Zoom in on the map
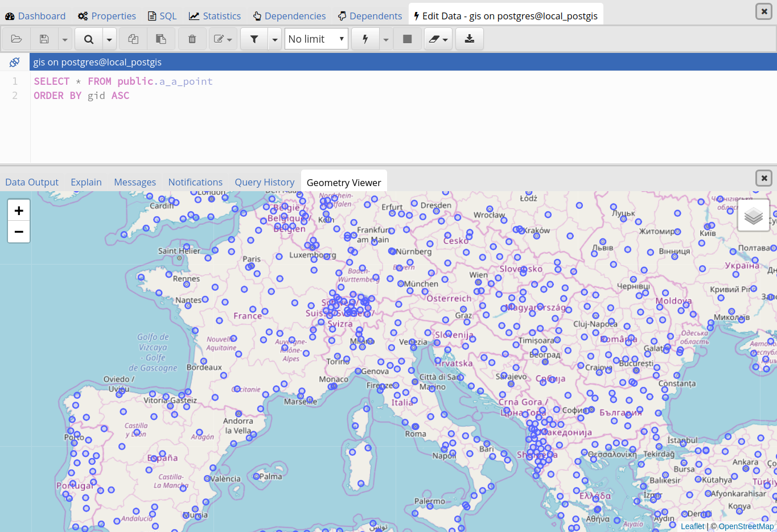The image size is (777, 532). pos(19,211)
